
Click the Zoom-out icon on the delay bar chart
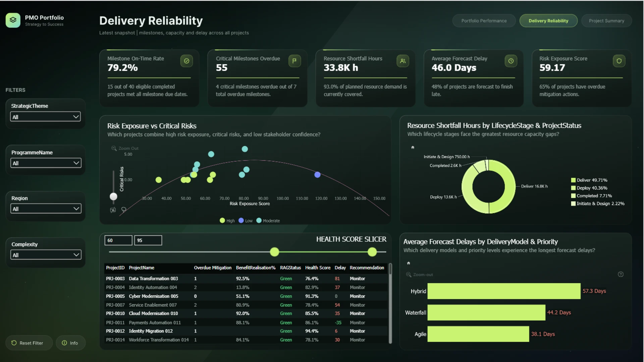pyautogui.click(x=409, y=275)
